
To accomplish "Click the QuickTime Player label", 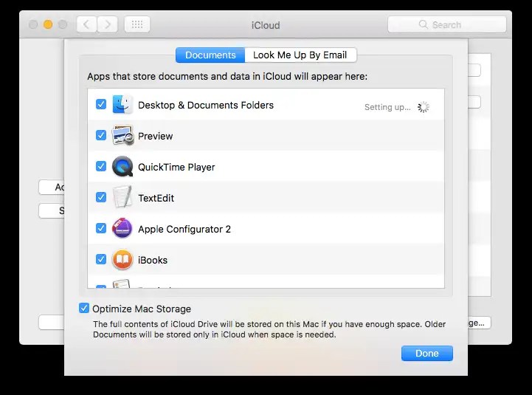I will point(176,167).
